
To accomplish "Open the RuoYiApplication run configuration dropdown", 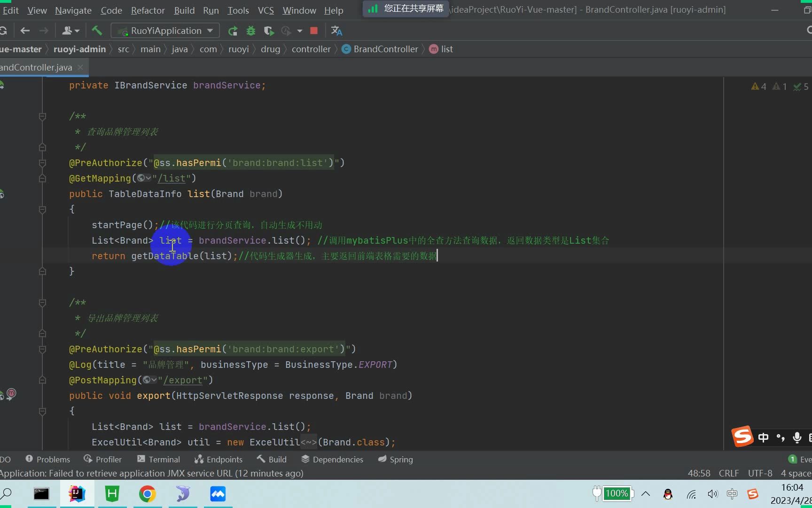I will point(165,31).
